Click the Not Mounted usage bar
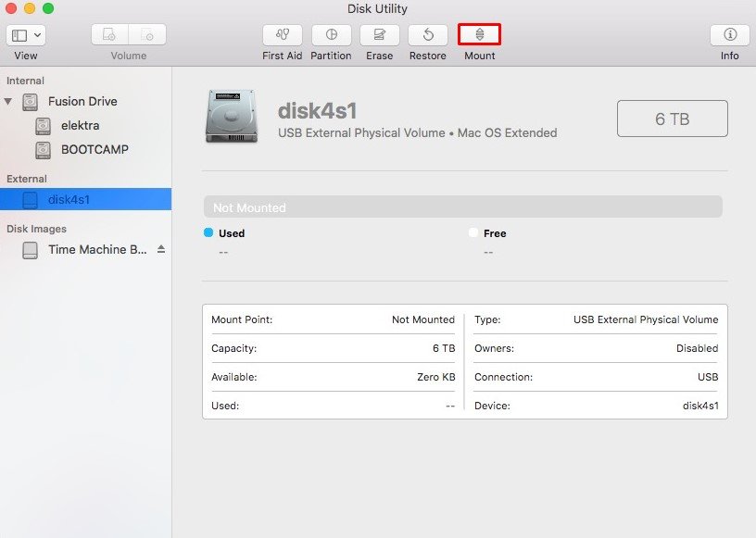Image resolution: width=756 pixels, height=538 pixels. pos(462,207)
